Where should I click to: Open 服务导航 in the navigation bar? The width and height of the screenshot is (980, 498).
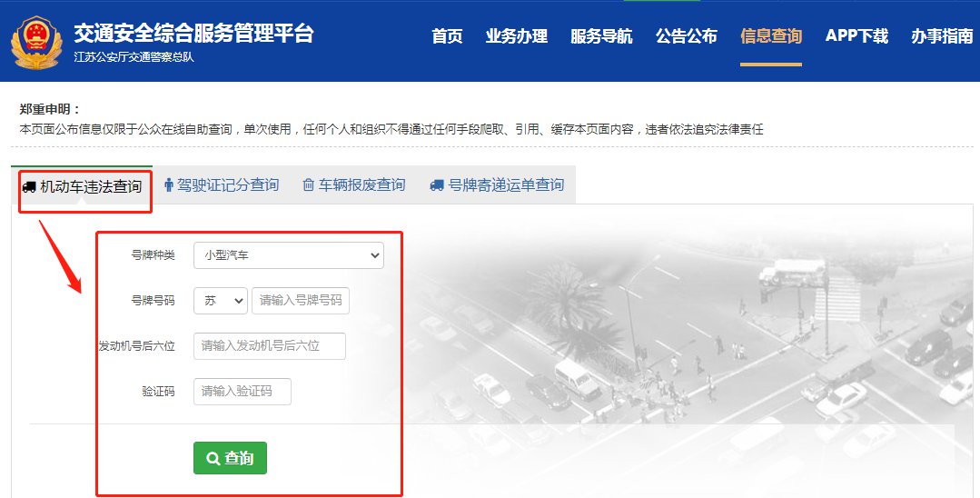(x=601, y=36)
